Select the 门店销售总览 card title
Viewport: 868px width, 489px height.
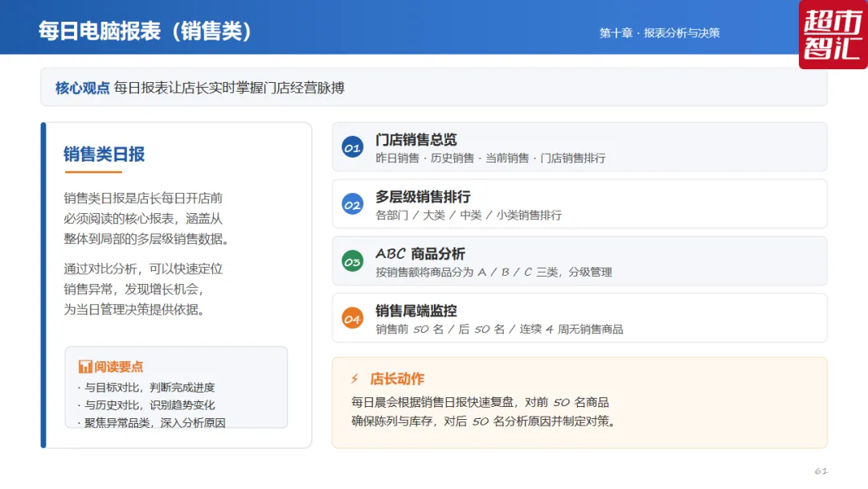coord(416,140)
